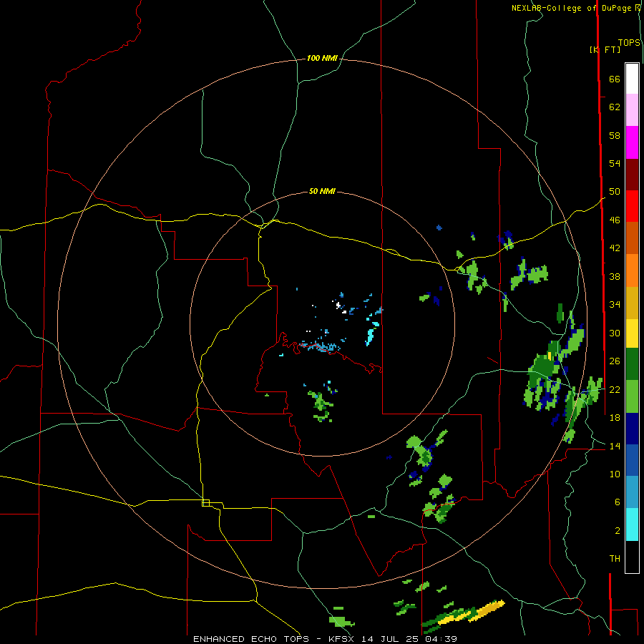Click the light pink legend swatch

pyautogui.click(x=632, y=110)
